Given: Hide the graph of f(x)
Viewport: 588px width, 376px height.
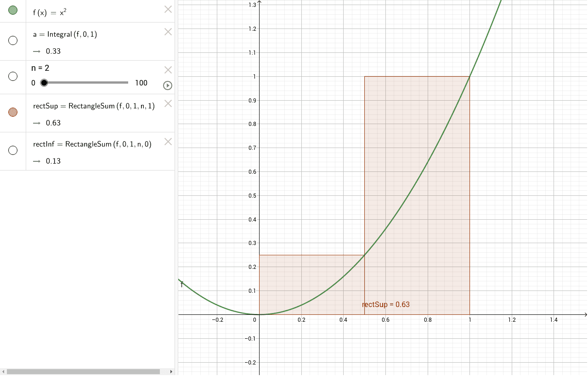Looking at the screenshot, I should click(12, 9).
